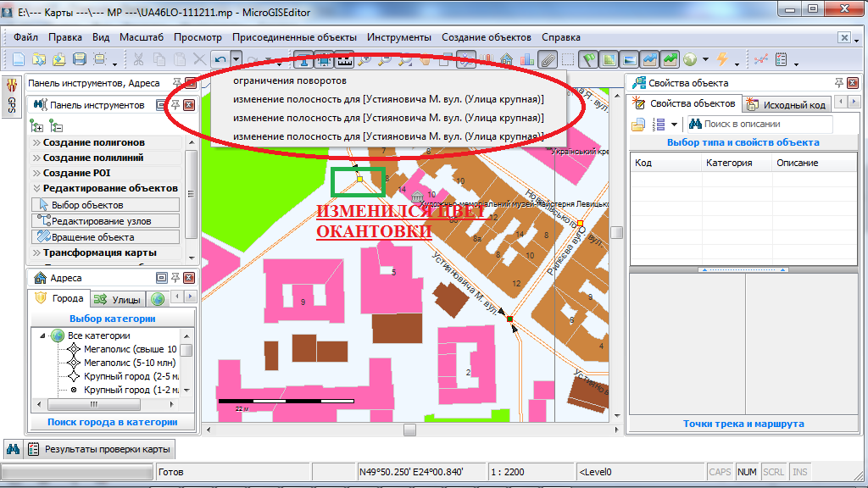The image size is (868, 488).
Task: Click the map's horizontal scrollbar thumb
Action: pyautogui.click(x=409, y=430)
